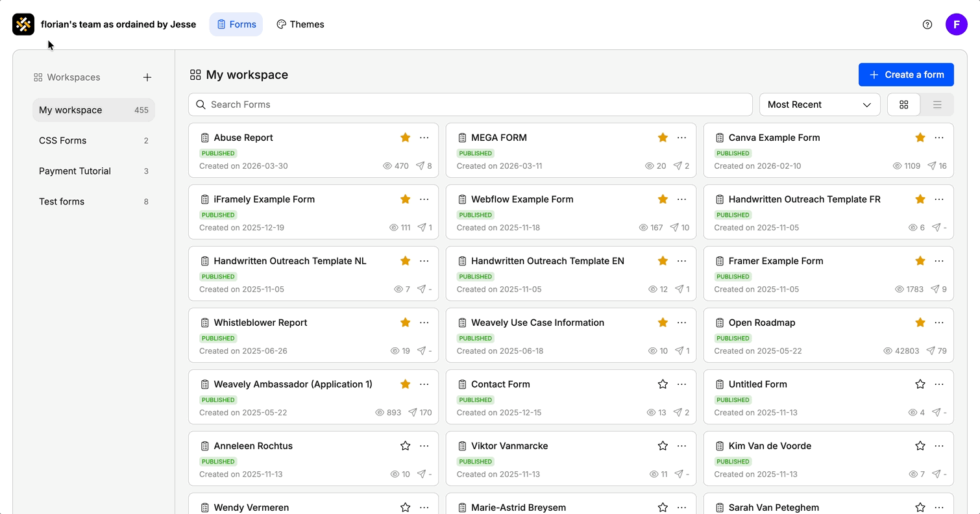Open the Marie-Astrid Breysem form card
This screenshot has height=514, width=980.
tap(571, 504)
